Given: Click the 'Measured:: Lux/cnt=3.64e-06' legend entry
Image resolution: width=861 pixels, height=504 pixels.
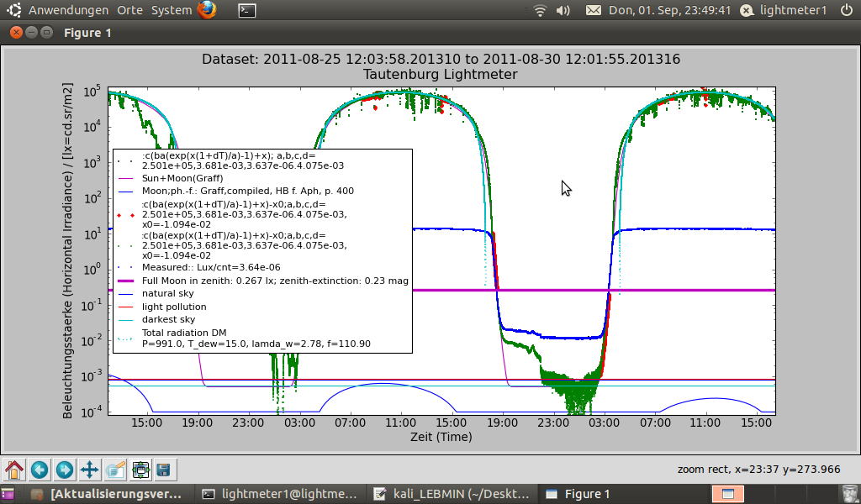Looking at the screenshot, I should [x=211, y=268].
